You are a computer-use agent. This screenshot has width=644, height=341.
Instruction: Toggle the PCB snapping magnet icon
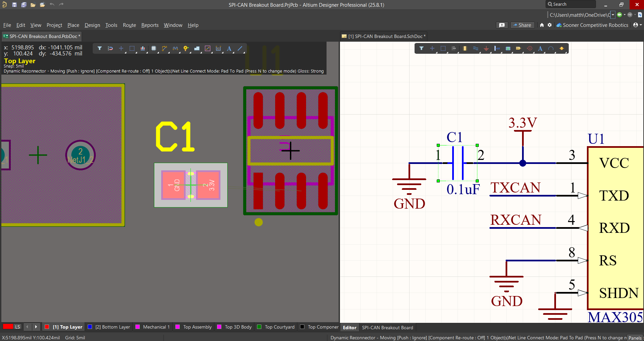(110, 48)
